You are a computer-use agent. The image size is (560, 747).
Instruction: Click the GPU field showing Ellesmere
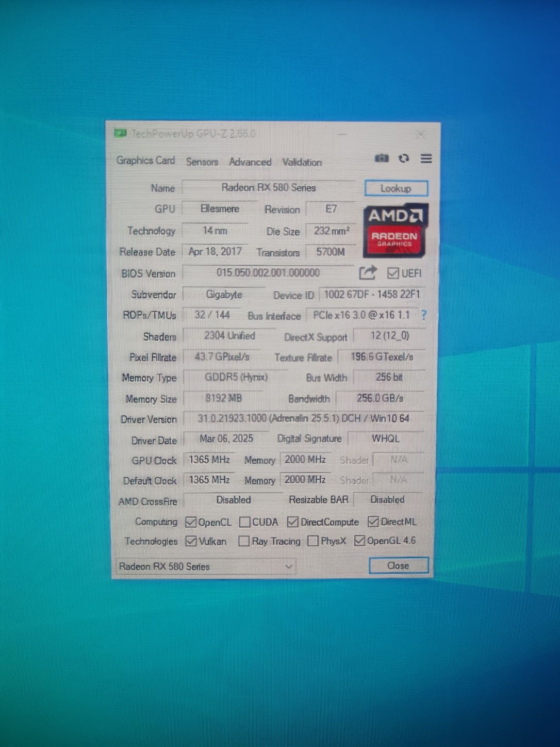coord(220,209)
